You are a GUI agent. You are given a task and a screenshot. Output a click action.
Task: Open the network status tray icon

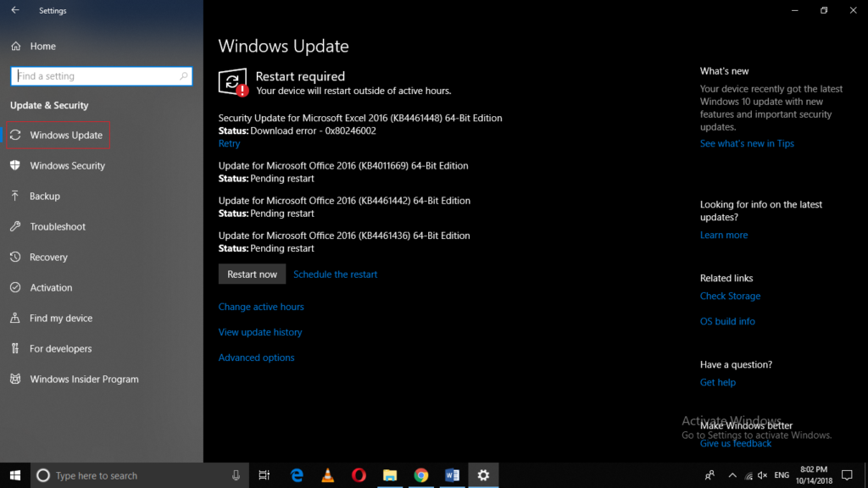pyautogui.click(x=748, y=476)
